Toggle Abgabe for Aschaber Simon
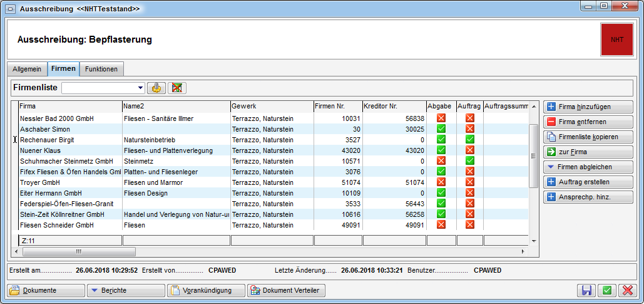The height and width of the screenshot is (304, 644). click(x=441, y=128)
